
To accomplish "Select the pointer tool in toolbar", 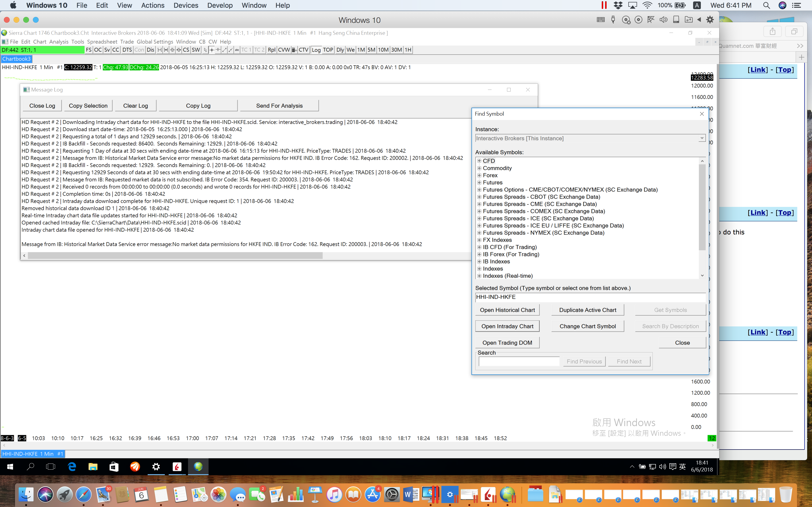I will tap(205, 50).
